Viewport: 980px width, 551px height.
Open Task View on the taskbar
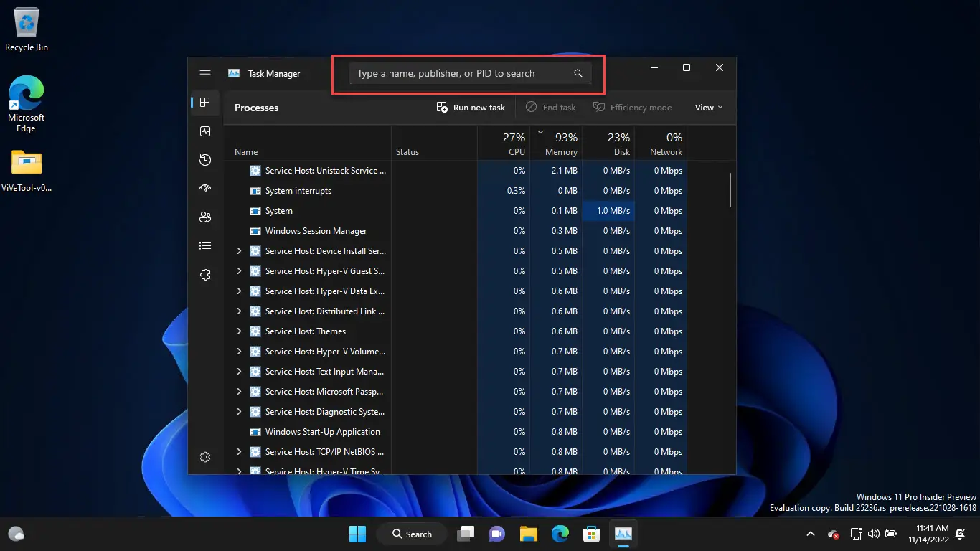click(467, 534)
